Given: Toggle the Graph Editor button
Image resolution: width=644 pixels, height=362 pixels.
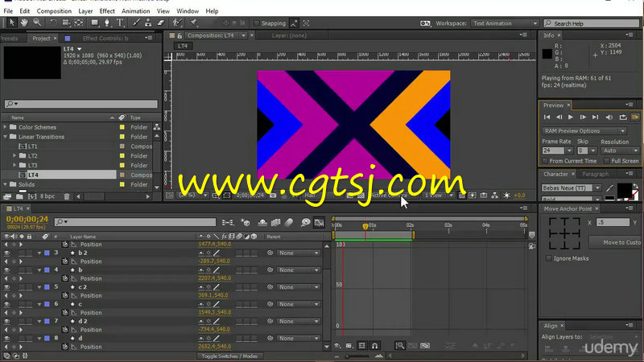Looking at the screenshot, I should click(x=319, y=223).
